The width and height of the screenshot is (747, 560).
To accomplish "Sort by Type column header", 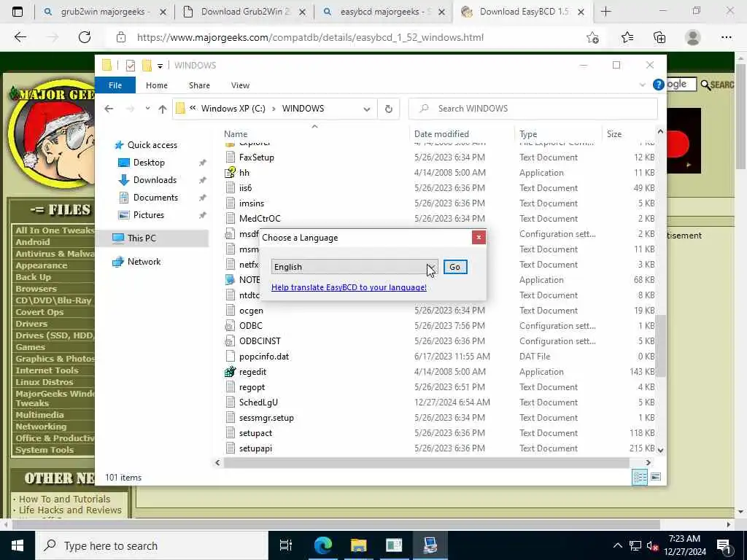I will tap(528, 134).
